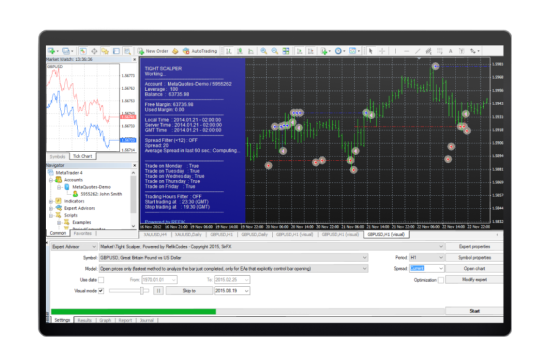The image size is (547, 361).
Task: Enable the Use date checkbox
Action: pos(101,280)
